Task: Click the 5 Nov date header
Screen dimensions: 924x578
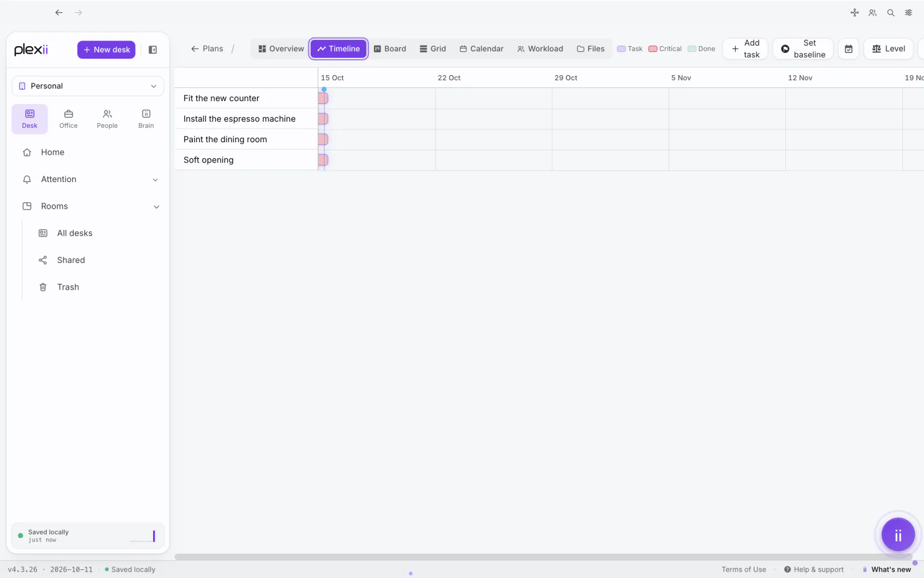Action: point(681,77)
